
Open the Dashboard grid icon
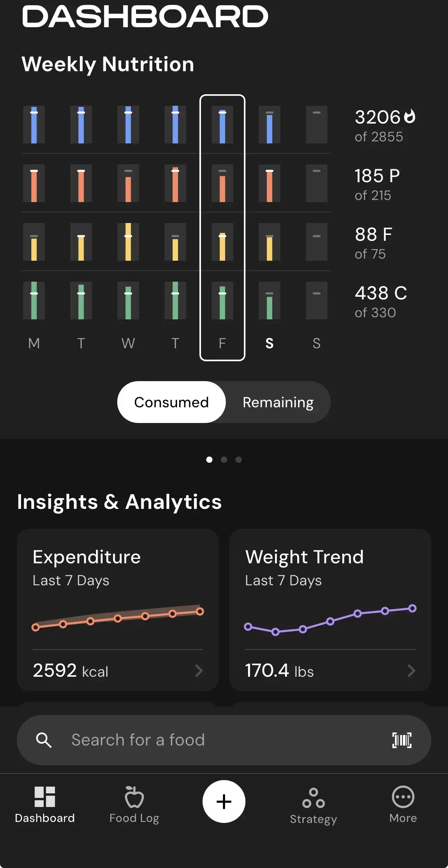click(x=45, y=797)
